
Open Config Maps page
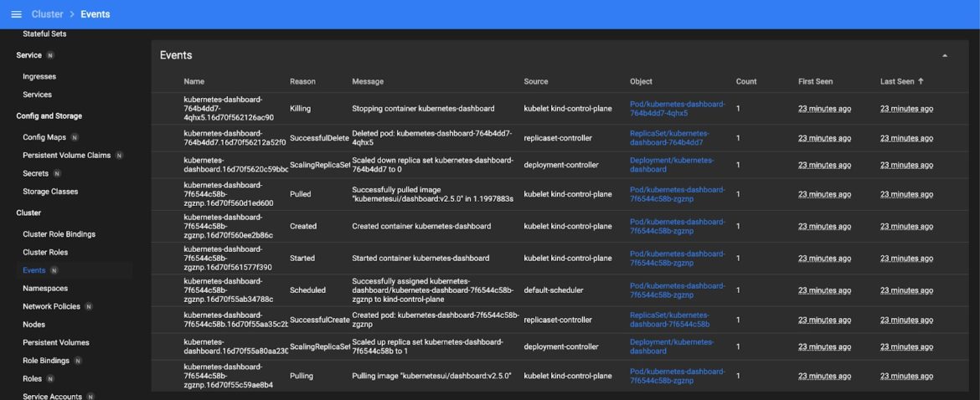[x=44, y=137]
